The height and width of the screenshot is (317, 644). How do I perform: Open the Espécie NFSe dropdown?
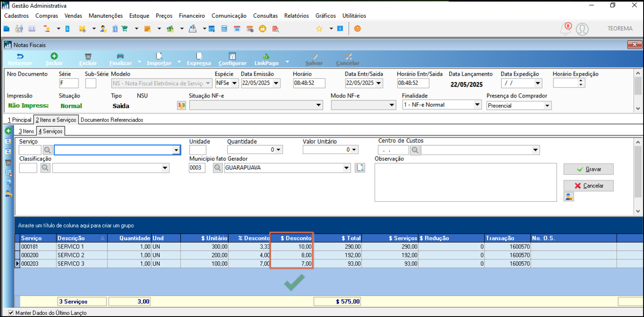pos(234,83)
